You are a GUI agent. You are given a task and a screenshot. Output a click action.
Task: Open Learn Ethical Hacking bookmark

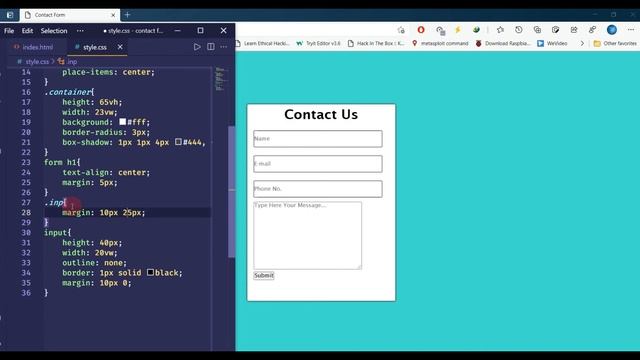262,43
